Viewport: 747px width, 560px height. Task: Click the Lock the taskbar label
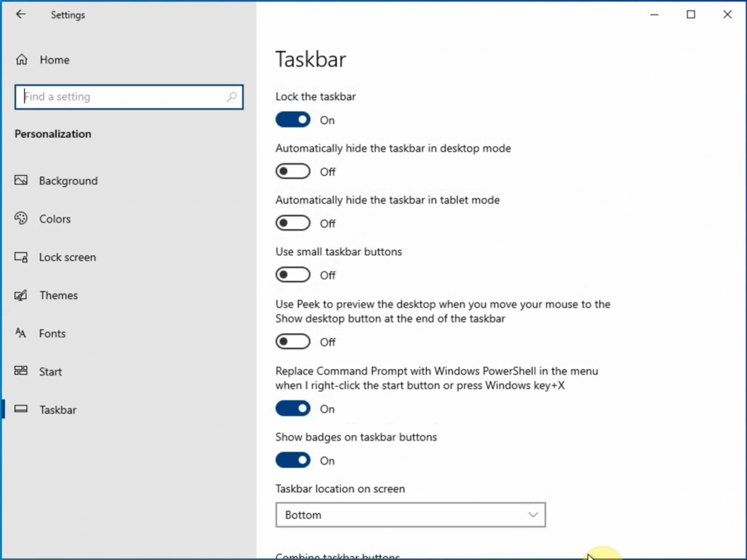pyautogui.click(x=315, y=97)
